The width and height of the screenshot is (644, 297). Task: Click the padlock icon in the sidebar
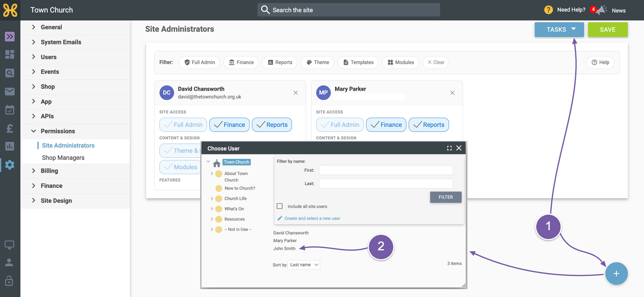pyautogui.click(x=9, y=281)
